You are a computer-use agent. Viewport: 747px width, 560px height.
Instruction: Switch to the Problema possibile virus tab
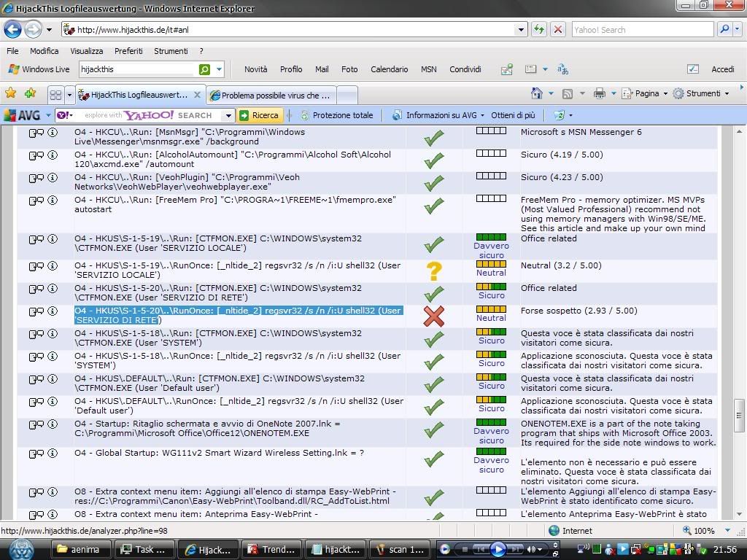(271, 96)
